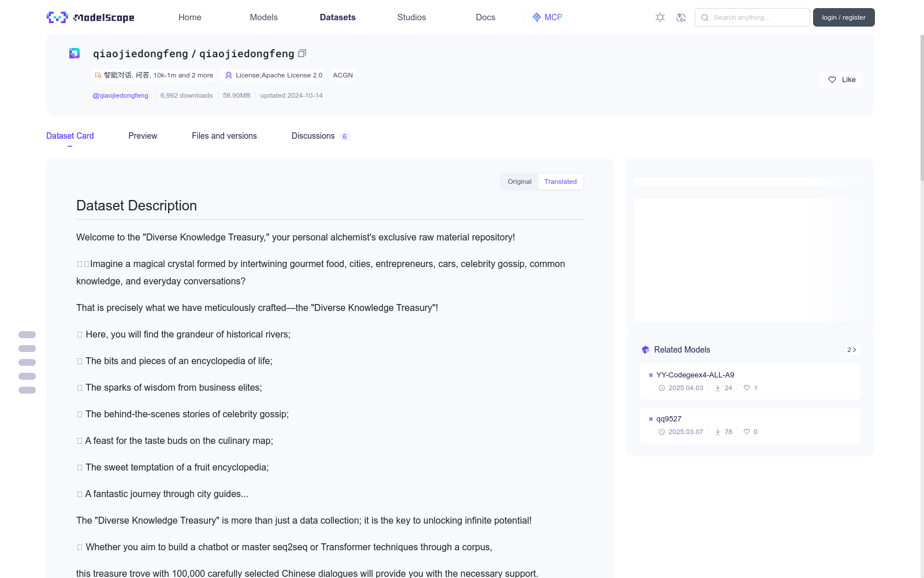This screenshot has height=578, width=924.
Task: Toggle the light/dark theme sun icon
Action: (660, 17)
